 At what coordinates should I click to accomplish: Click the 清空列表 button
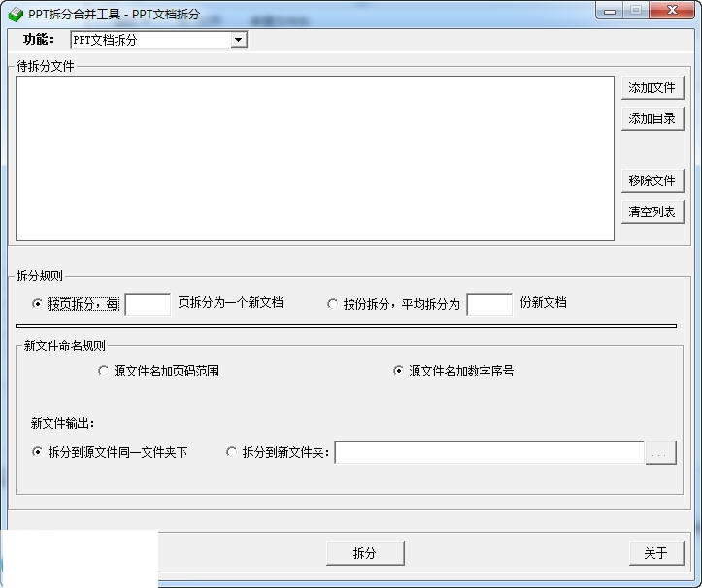click(x=652, y=212)
